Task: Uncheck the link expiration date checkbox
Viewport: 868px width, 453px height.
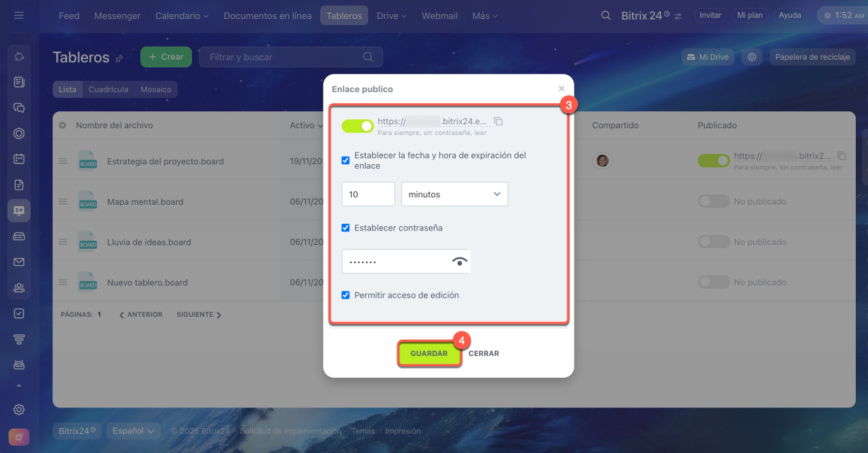Action: [x=346, y=161]
